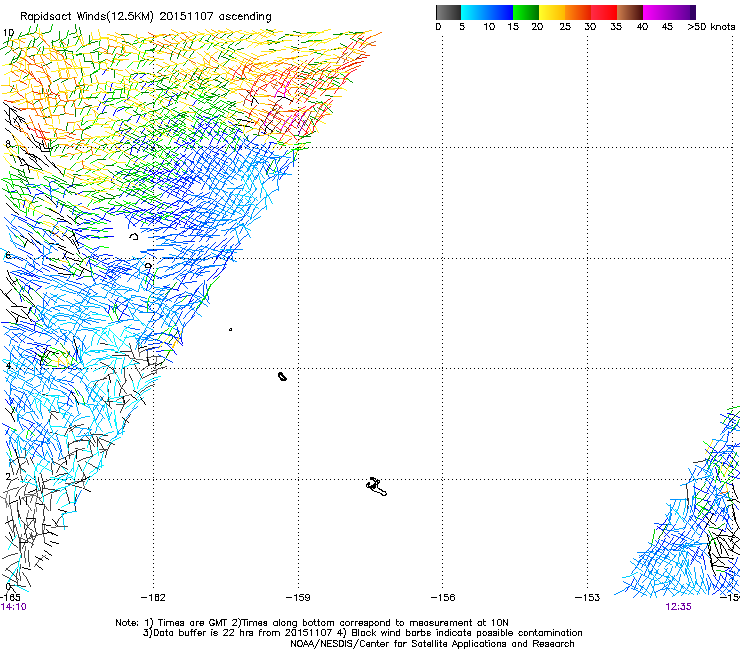
Task: Click the purple time stamp '12:35'
Action: [678, 607]
